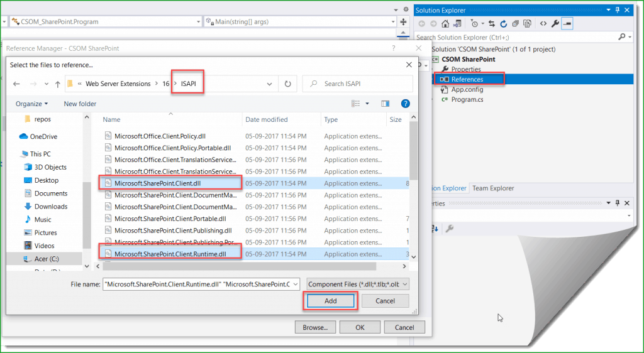
Task: Click Search ISAPI input field
Action: point(357,84)
